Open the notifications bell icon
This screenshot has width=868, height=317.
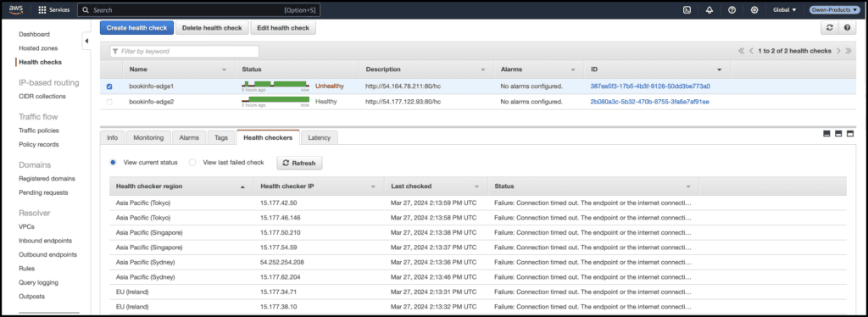point(709,10)
